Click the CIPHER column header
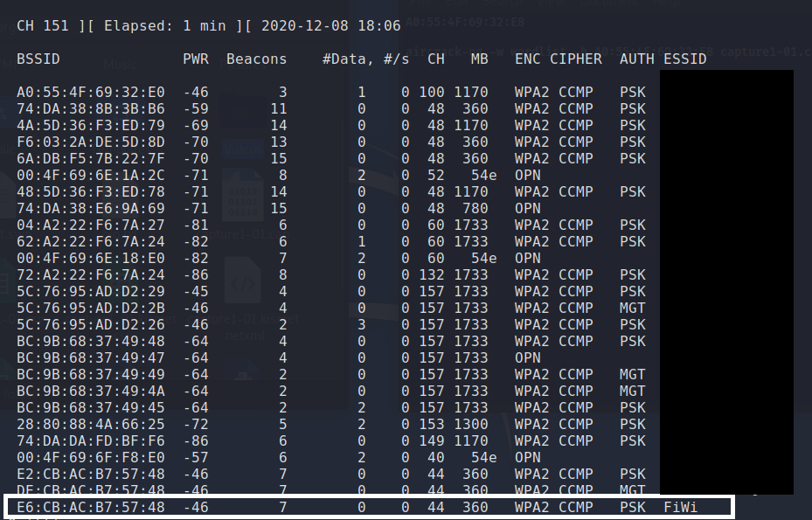812x520 pixels. [x=576, y=59]
